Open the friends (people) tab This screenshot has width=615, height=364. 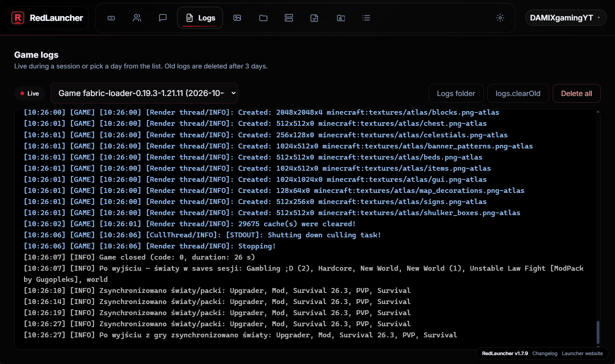click(137, 18)
